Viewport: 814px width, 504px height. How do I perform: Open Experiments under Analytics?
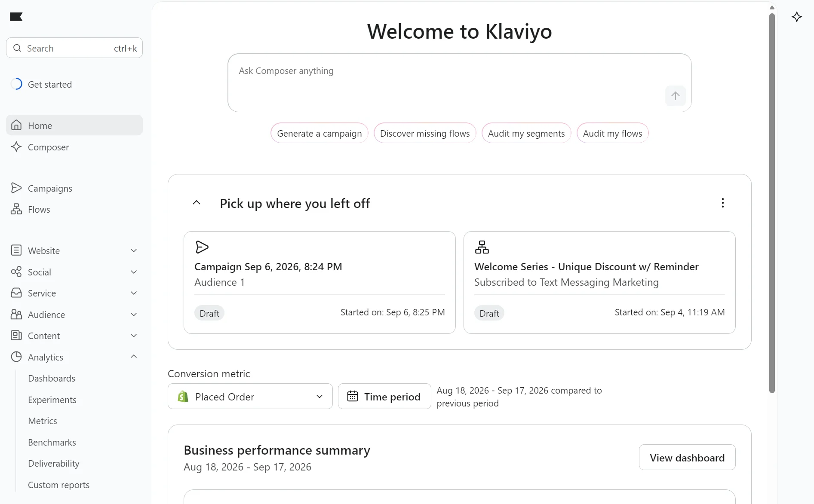(x=52, y=400)
